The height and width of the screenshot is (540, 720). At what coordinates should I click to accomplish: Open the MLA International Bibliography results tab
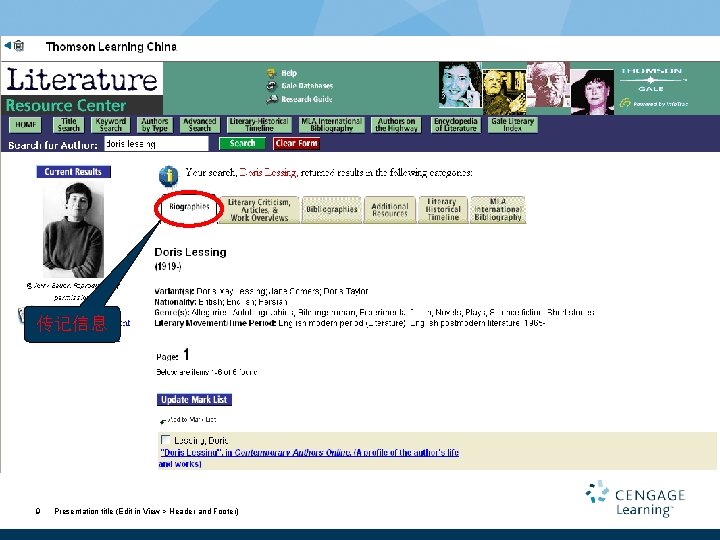coord(498,210)
